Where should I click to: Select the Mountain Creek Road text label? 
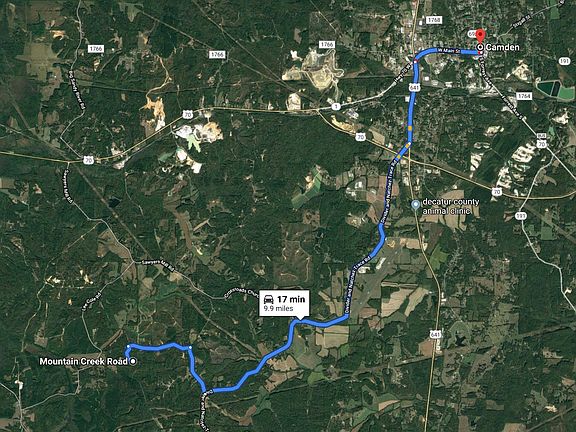coord(83,361)
